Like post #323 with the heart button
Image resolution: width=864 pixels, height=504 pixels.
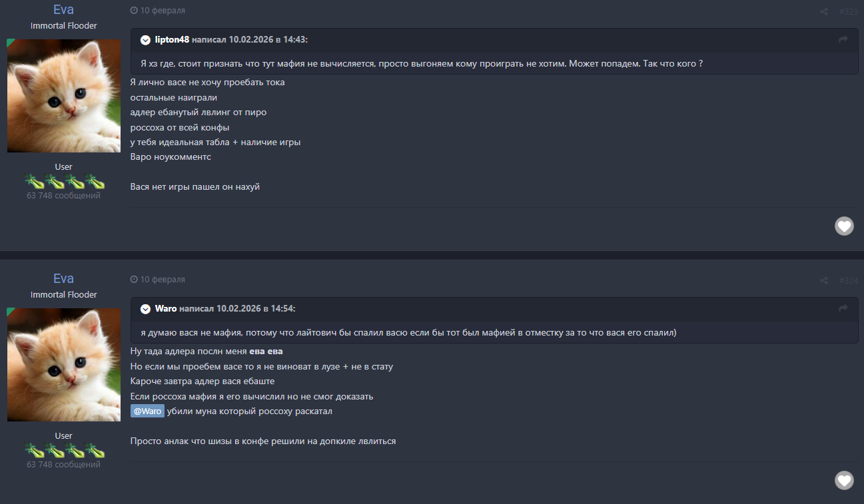[x=844, y=226]
